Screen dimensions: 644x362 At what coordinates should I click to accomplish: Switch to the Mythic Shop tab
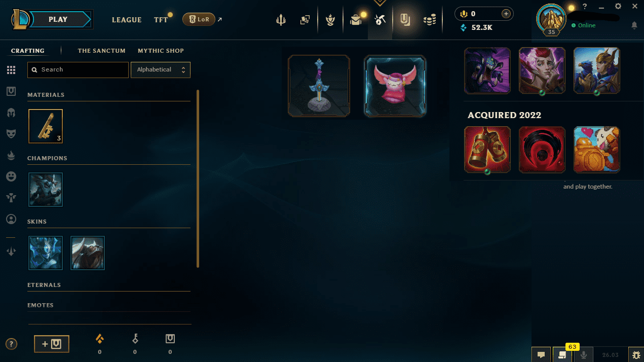(161, 51)
